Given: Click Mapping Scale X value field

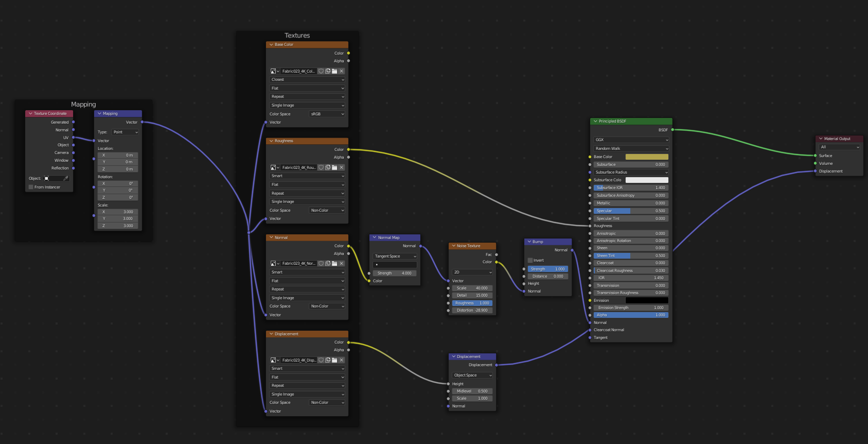Looking at the screenshot, I should point(118,212).
